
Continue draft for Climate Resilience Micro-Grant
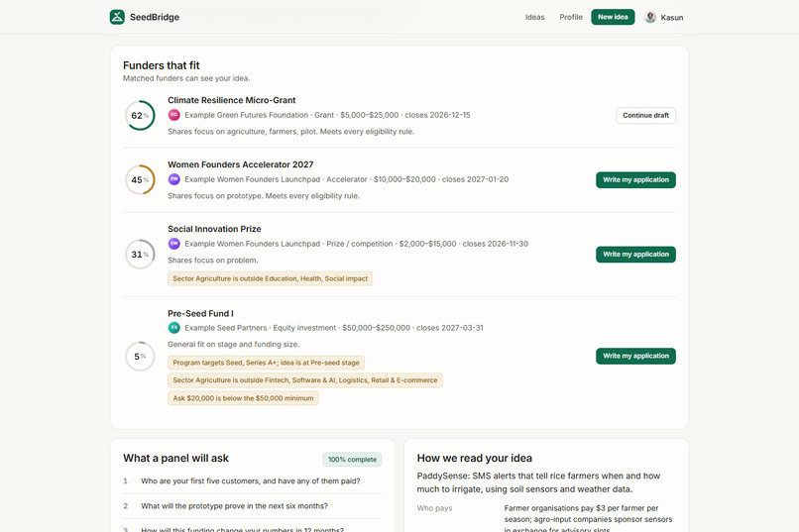(645, 116)
